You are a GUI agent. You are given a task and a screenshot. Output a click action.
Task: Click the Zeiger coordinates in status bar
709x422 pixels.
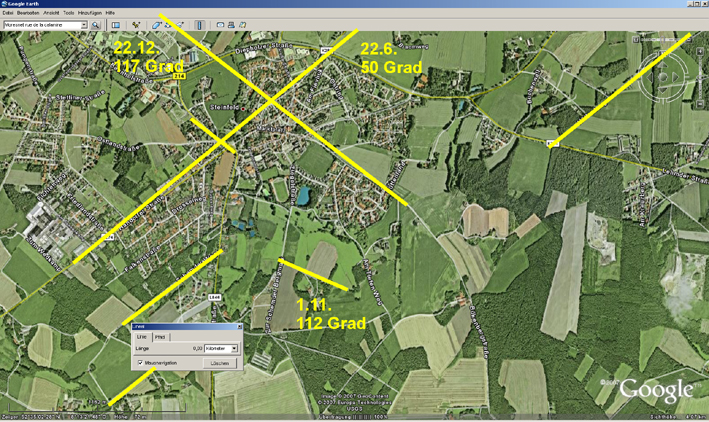click(x=54, y=417)
